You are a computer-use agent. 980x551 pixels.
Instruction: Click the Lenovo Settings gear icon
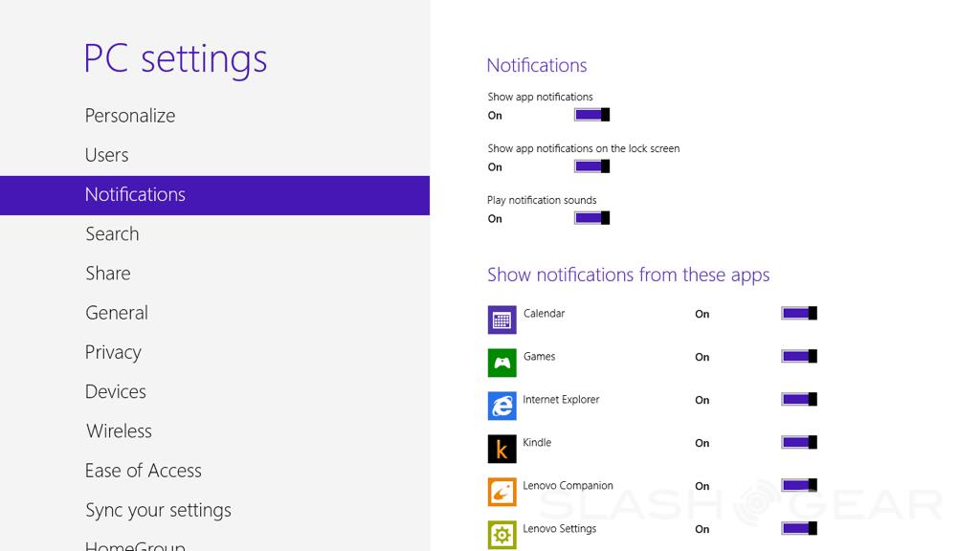[x=501, y=534]
